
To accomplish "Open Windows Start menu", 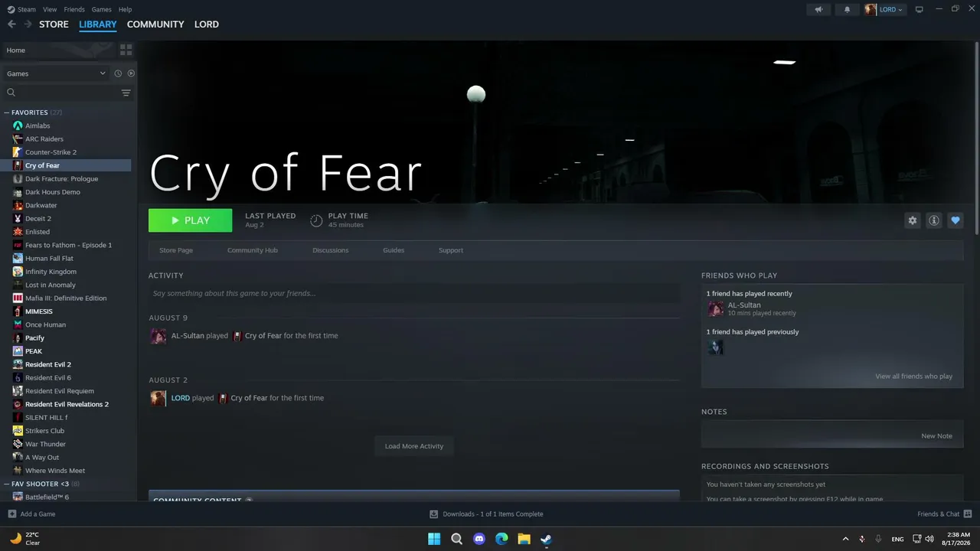I will pos(434,539).
